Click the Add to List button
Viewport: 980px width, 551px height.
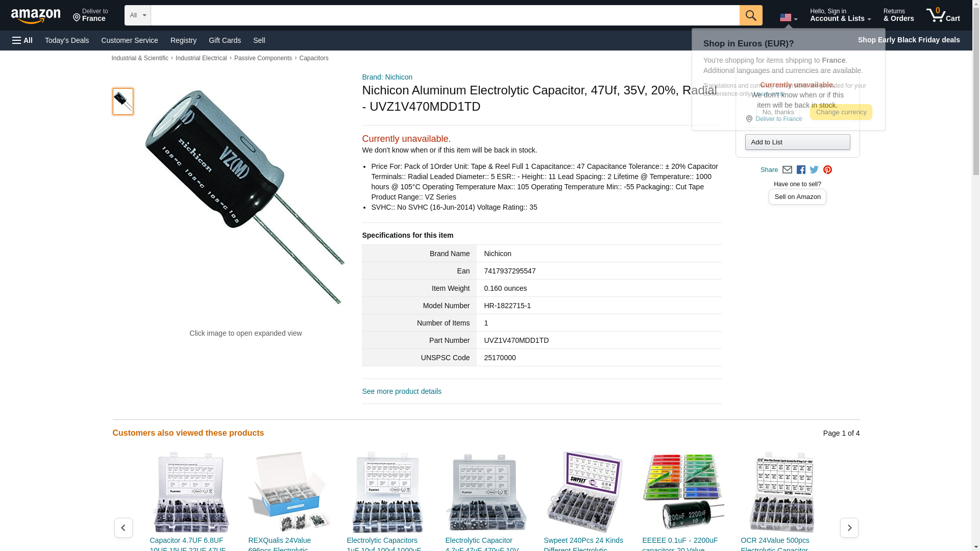(x=797, y=142)
